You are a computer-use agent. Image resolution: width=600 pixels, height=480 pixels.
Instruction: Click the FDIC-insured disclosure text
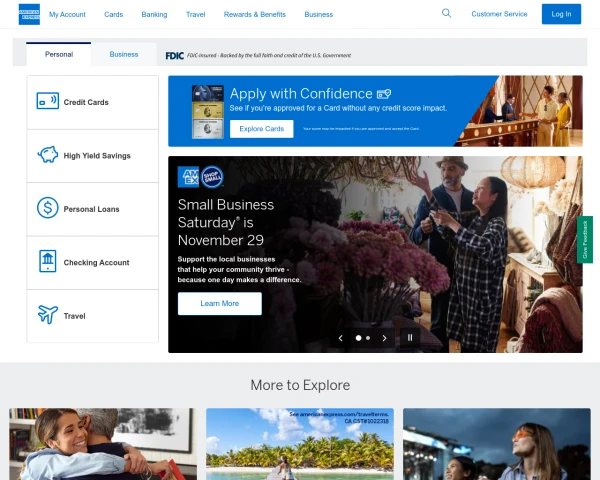click(269, 56)
